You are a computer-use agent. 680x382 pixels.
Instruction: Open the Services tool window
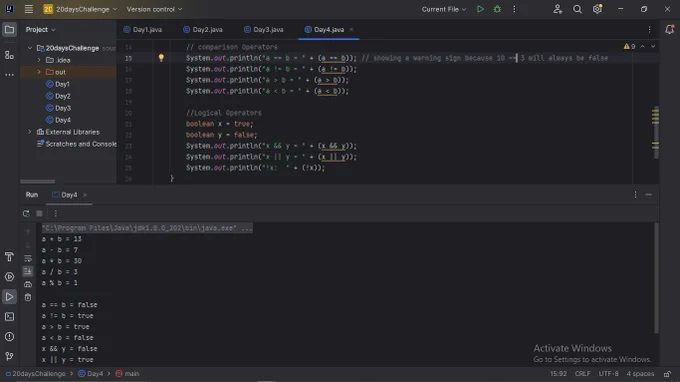9,277
